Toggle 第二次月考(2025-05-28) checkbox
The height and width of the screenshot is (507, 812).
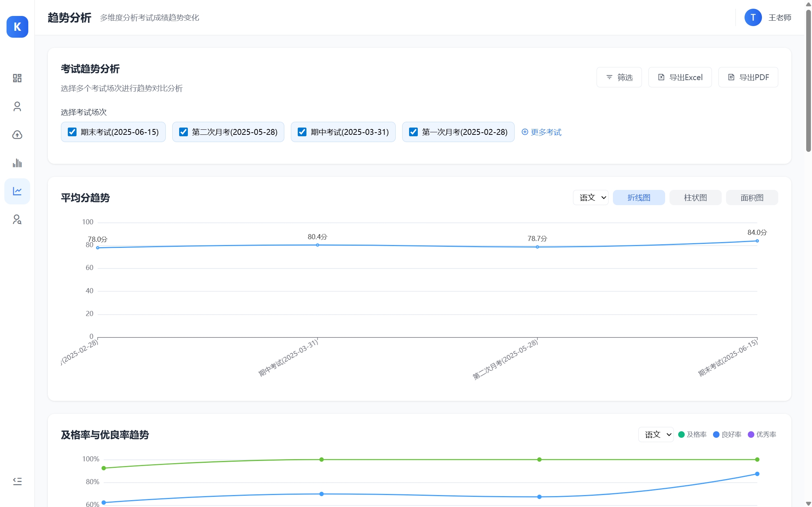(x=184, y=132)
